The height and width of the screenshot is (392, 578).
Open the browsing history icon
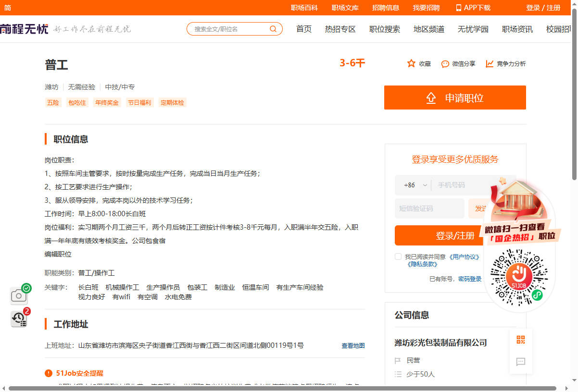(x=19, y=318)
